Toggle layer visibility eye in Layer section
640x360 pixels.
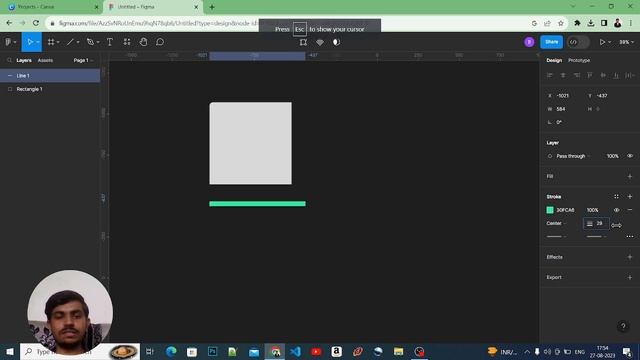[x=630, y=156]
